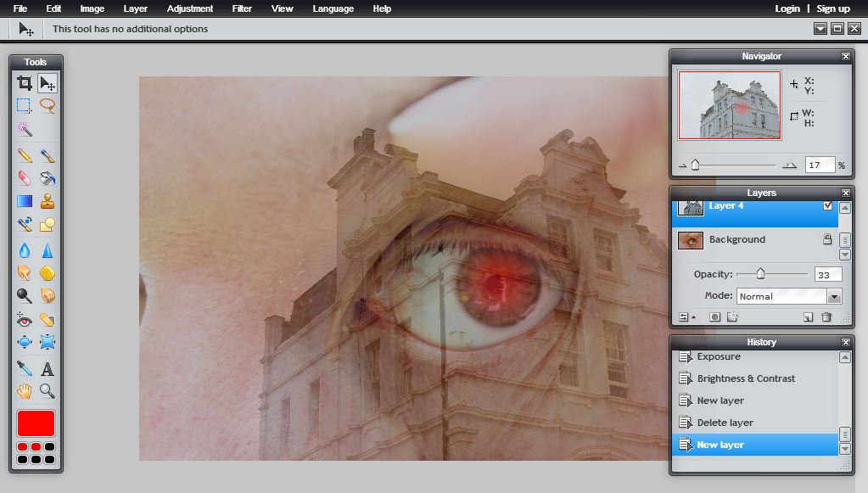This screenshot has width=868, height=493.
Task: Add a layer mask button
Action: point(714,317)
